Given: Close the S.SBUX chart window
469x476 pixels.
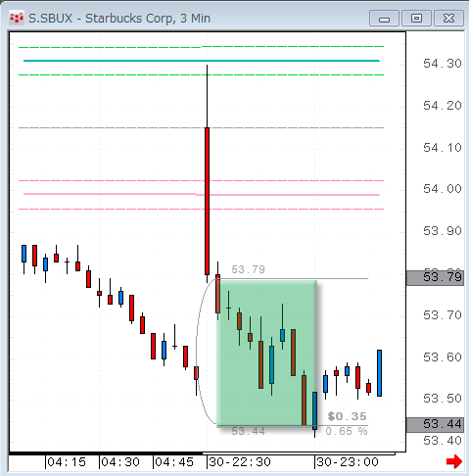Looking at the screenshot, I should tap(448, 19).
